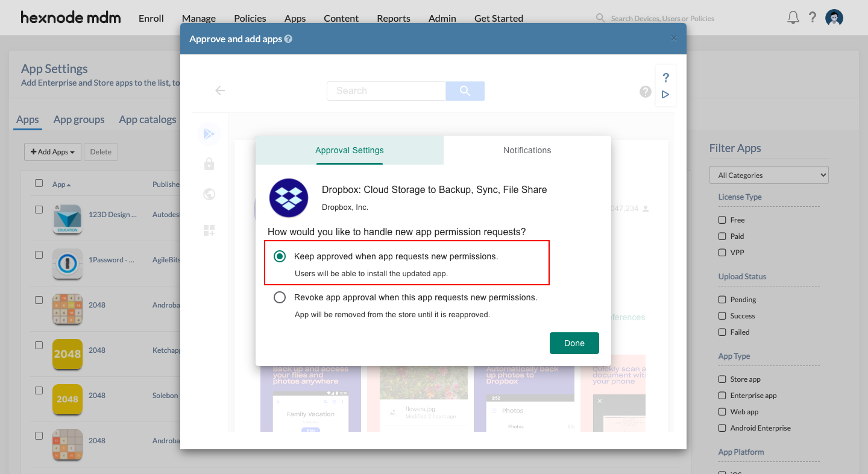
Task: Click the Dropbox, Inc. publisher name
Action: (x=345, y=207)
